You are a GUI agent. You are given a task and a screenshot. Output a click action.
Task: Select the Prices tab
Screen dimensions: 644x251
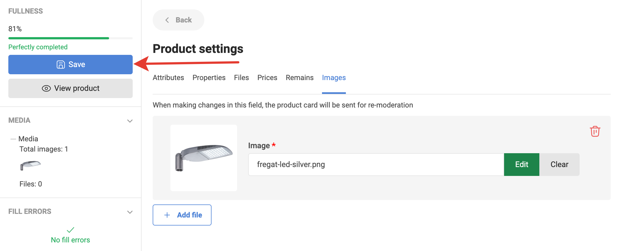(x=267, y=78)
